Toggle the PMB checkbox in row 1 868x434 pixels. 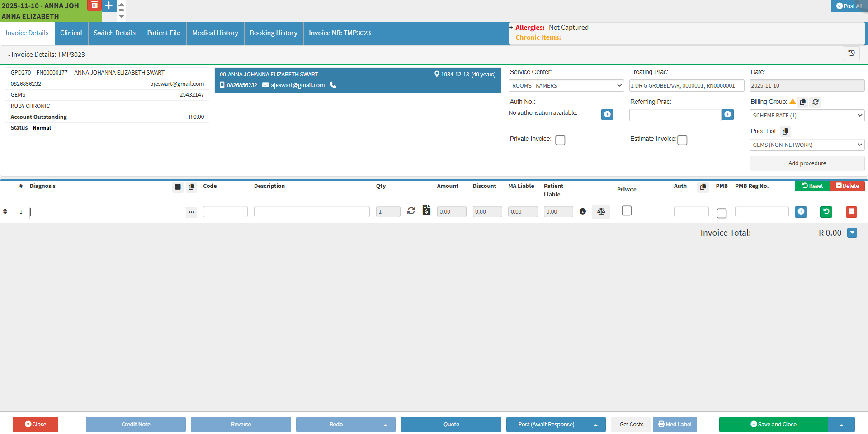[x=722, y=213]
